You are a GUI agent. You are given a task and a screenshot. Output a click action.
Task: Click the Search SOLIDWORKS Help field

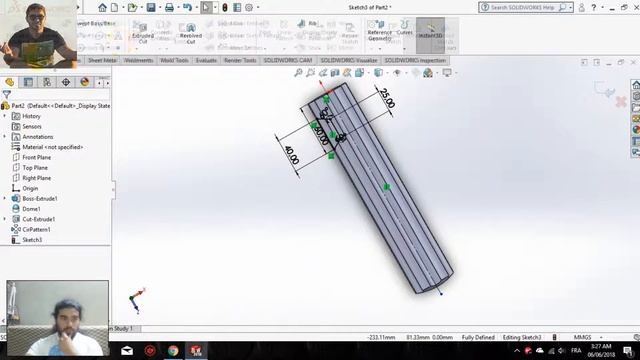[x=522, y=7]
